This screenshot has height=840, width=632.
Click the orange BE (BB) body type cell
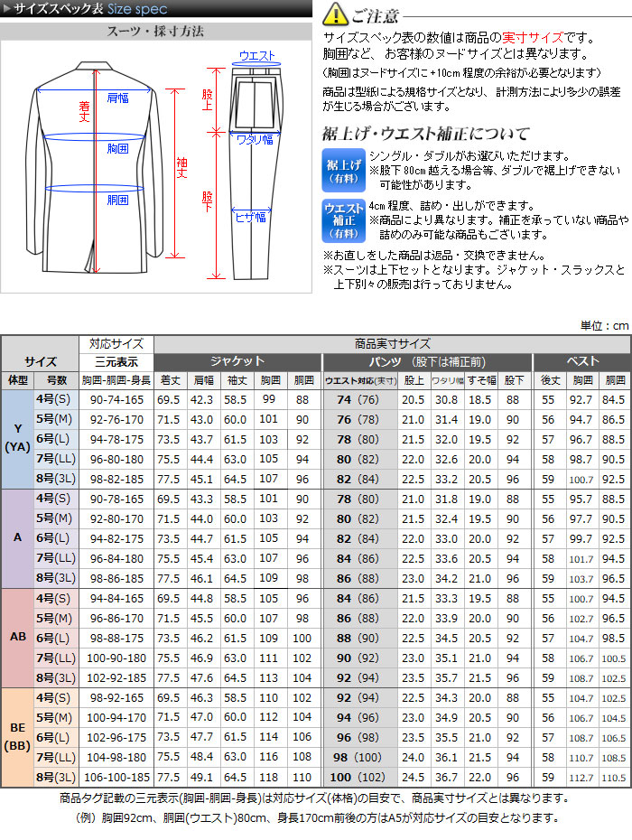(x=17, y=737)
